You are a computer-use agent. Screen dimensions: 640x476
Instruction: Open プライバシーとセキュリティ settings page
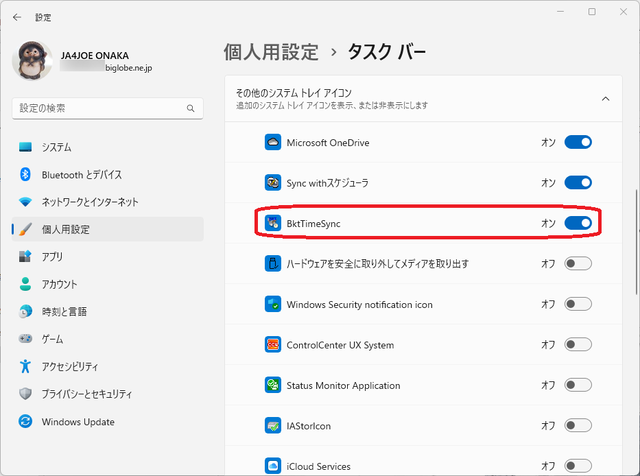coord(108,394)
